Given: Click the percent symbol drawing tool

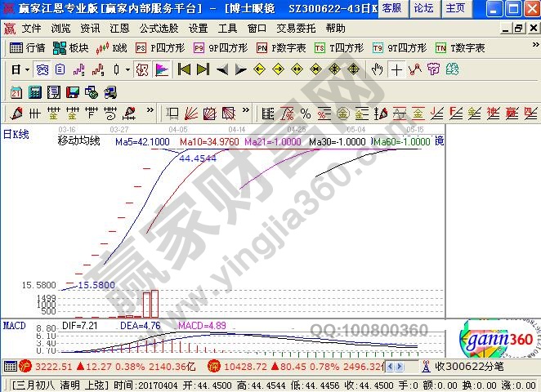Looking at the screenshot, I should coord(305,113).
